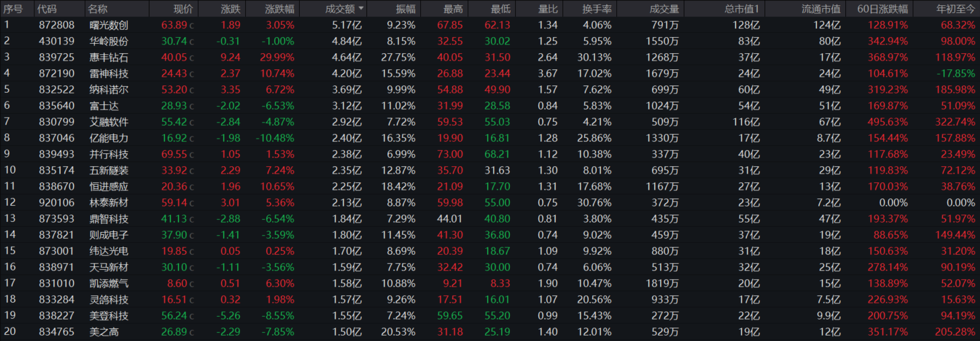Click the 30.76% turnover rate cell
Image resolution: width=980 pixels, height=341 pixels.
[595, 202]
